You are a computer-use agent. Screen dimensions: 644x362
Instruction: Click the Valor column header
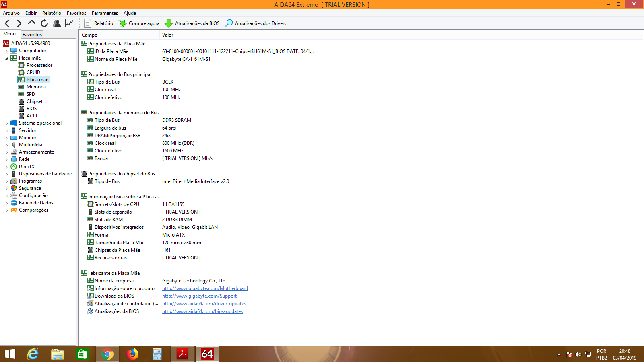pyautogui.click(x=237, y=35)
